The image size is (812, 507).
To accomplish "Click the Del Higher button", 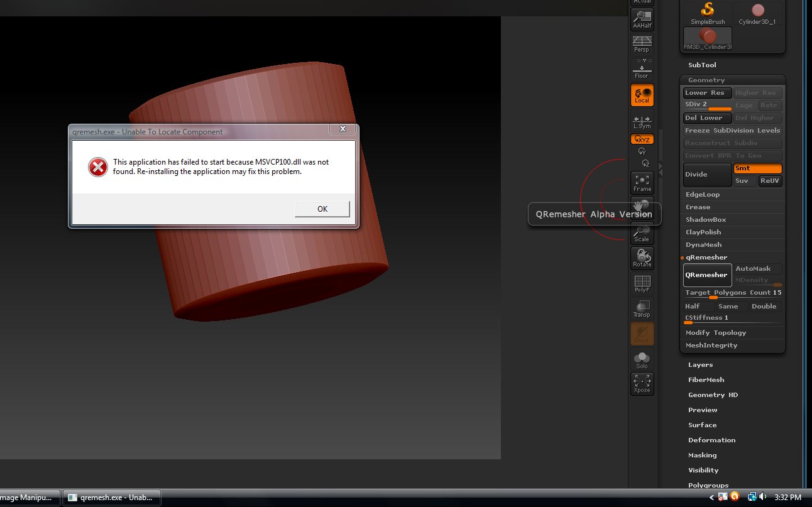I will tap(758, 118).
